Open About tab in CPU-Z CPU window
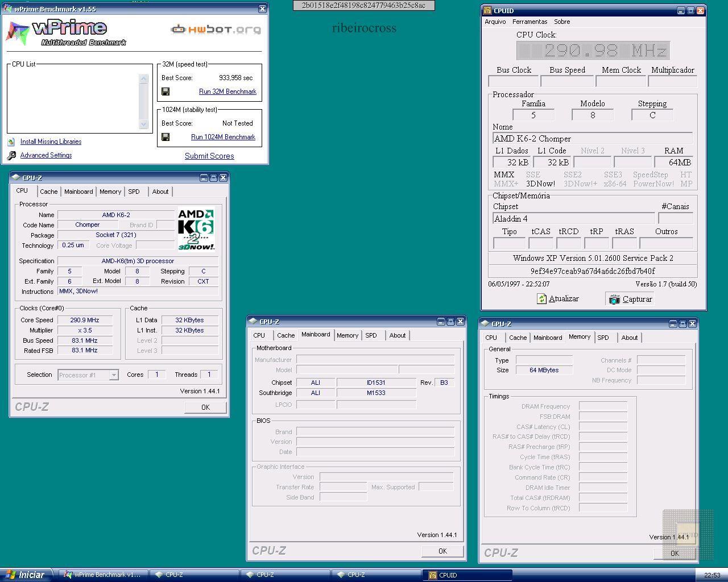 pos(160,192)
